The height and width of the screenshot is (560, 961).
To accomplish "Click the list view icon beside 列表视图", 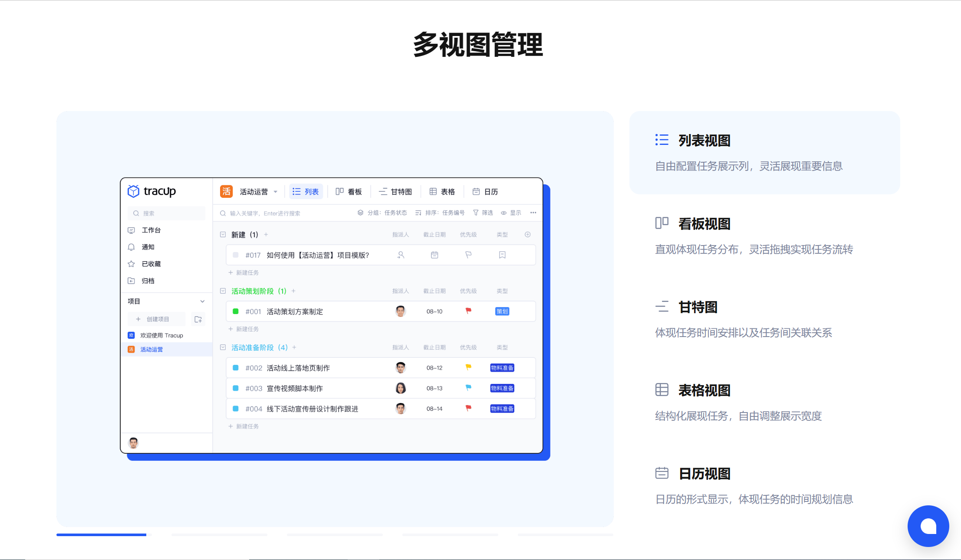I will coord(662,140).
